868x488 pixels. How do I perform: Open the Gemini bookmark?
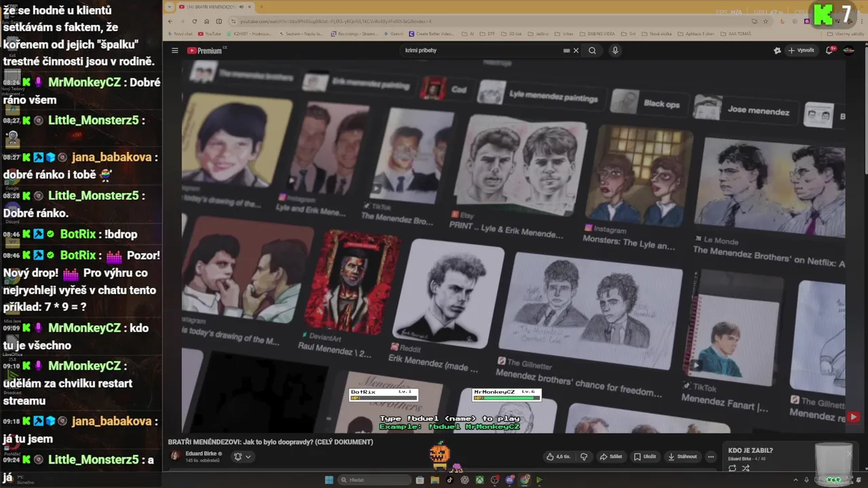coord(394,33)
